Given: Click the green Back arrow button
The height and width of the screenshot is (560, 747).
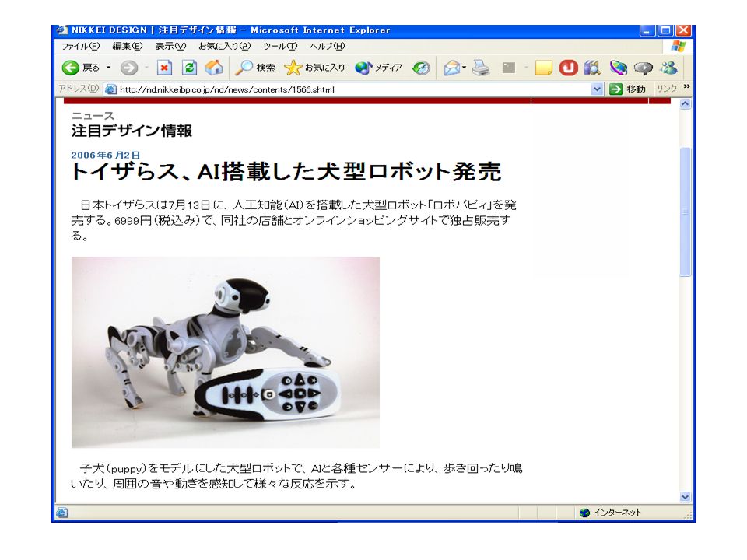Looking at the screenshot, I should (71, 68).
